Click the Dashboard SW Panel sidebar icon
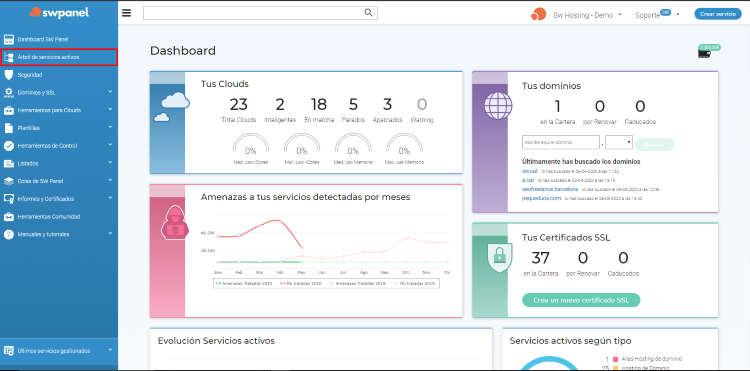The width and height of the screenshot is (750, 371). click(9, 39)
